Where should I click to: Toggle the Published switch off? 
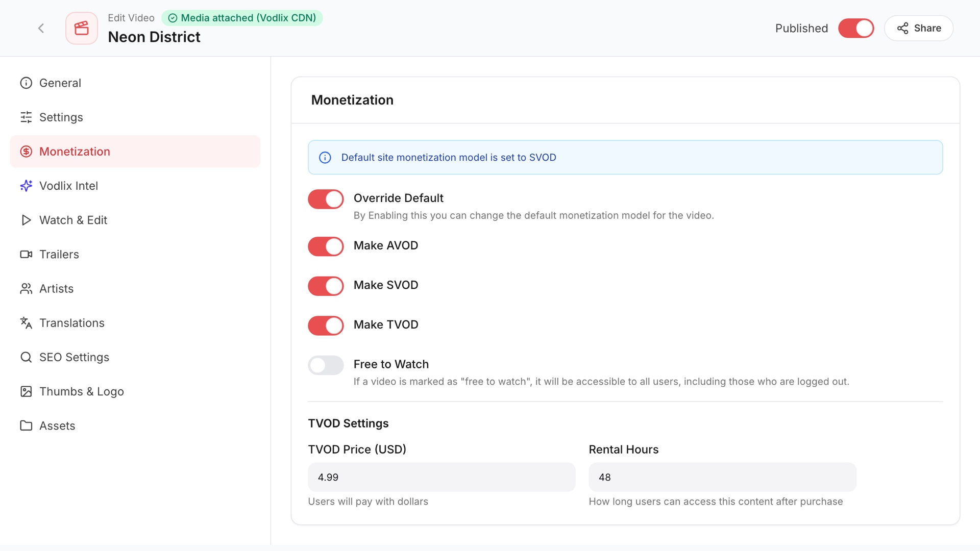[856, 28]
